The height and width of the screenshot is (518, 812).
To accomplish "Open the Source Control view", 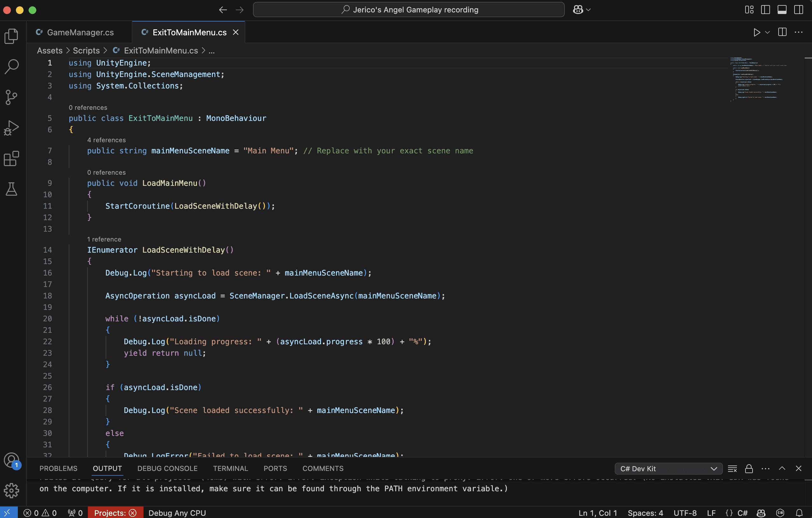I will 11,97.
